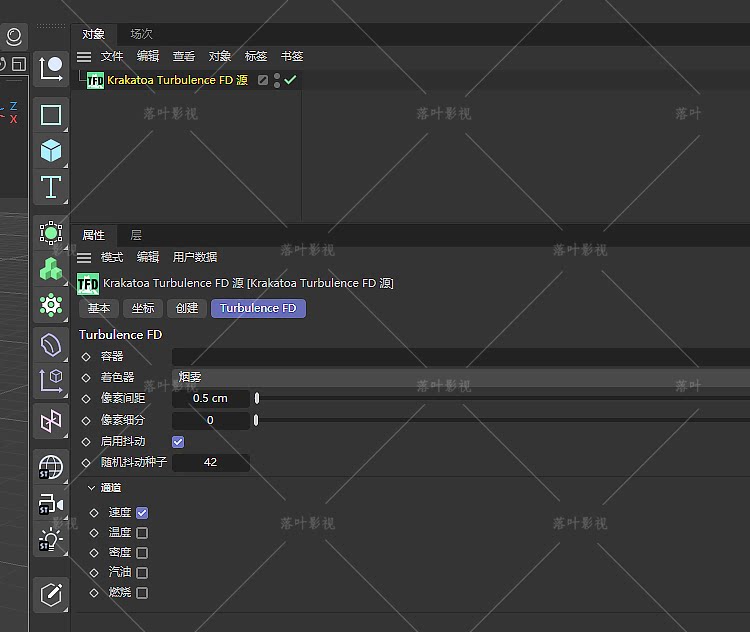Click the 创建 button
750x632 pixels.
pos(187,308)
